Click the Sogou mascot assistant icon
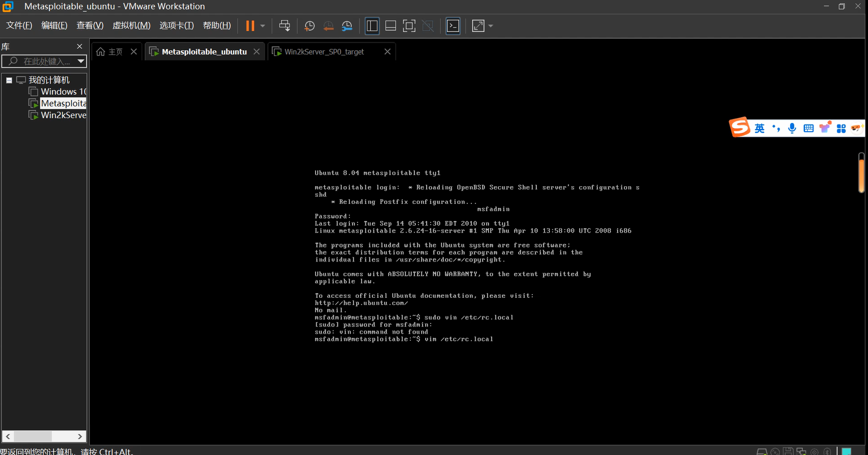The width and height of the screenshot is (868, 455). pos(857,128)
